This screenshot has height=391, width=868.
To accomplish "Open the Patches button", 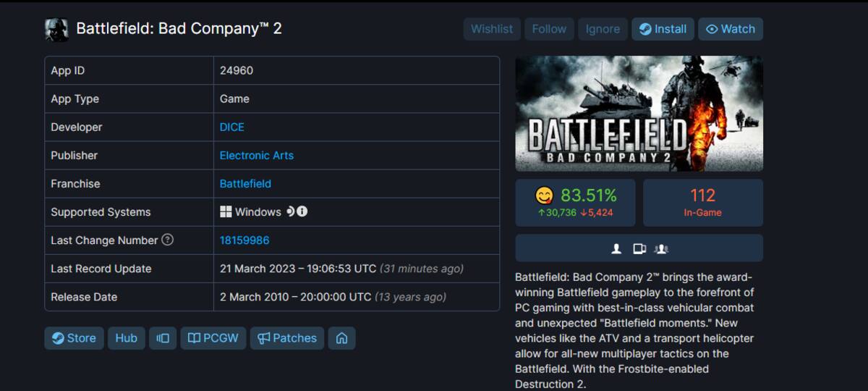I will click(287, 338).
